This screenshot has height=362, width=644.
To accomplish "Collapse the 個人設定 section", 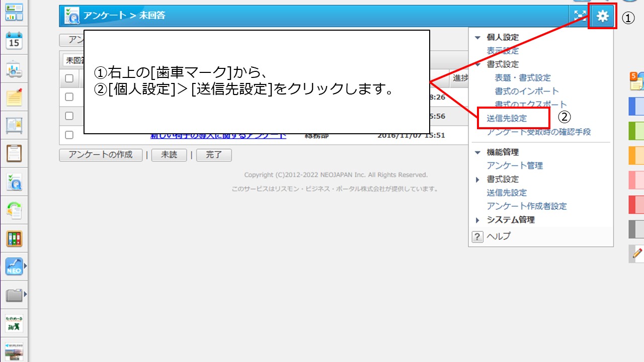I will (478, 38).
